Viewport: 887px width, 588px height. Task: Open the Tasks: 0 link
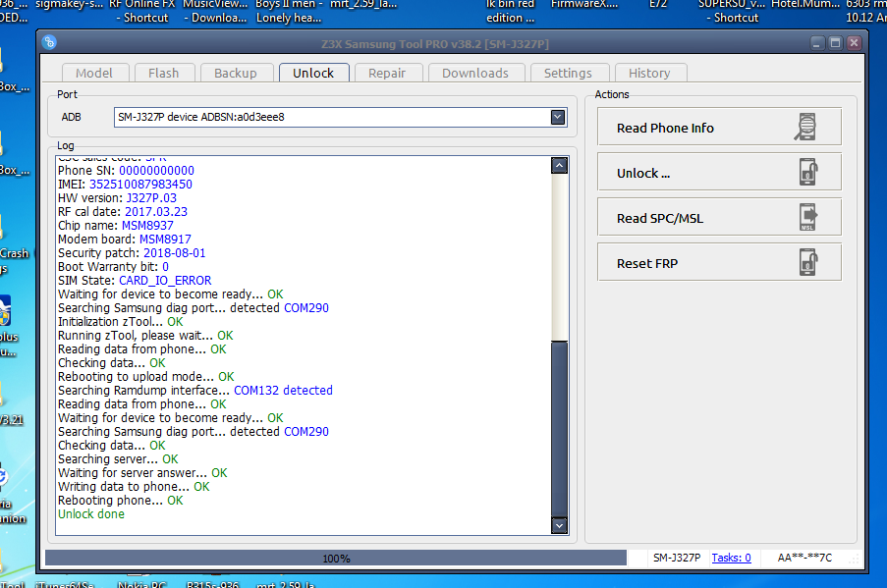tap(731, 558)
